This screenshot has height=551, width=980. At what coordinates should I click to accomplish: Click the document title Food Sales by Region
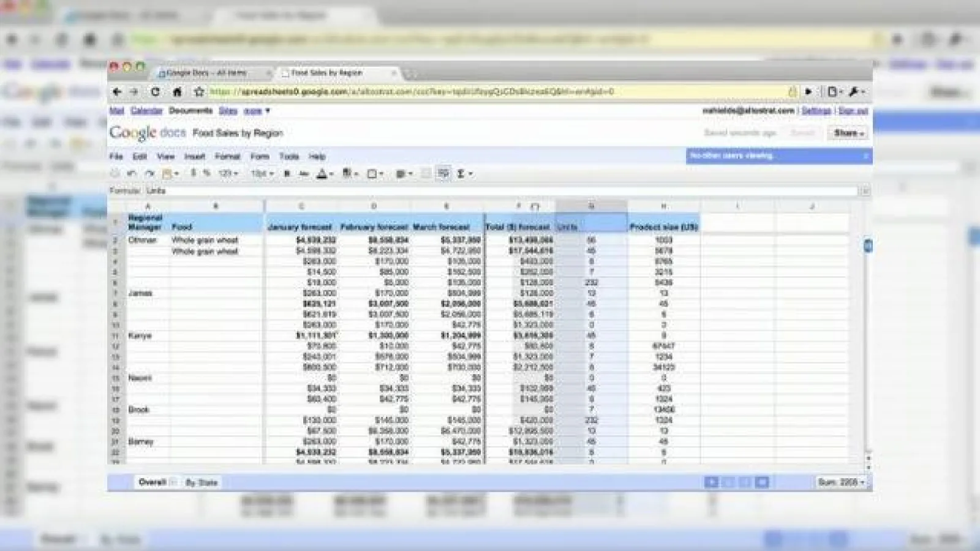[x=238, y=133]
